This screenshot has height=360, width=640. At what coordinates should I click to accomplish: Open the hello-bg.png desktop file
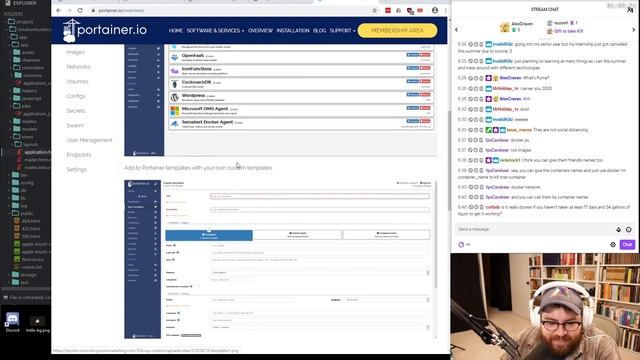[38, 323]
